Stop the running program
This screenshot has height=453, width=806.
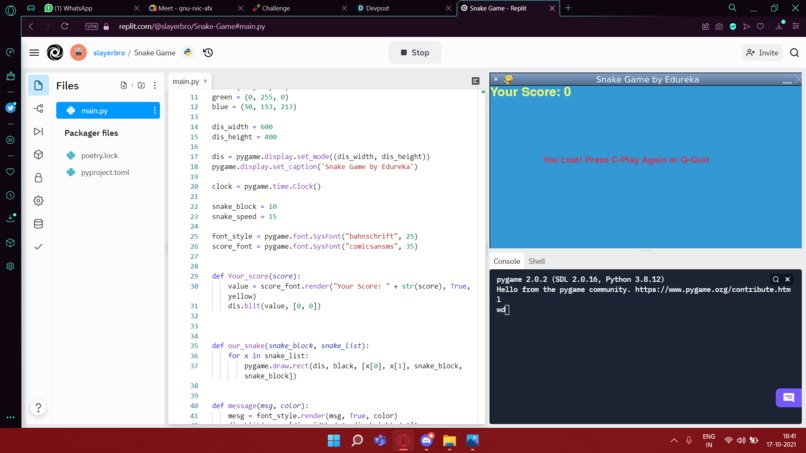click(x=414, y=52)
